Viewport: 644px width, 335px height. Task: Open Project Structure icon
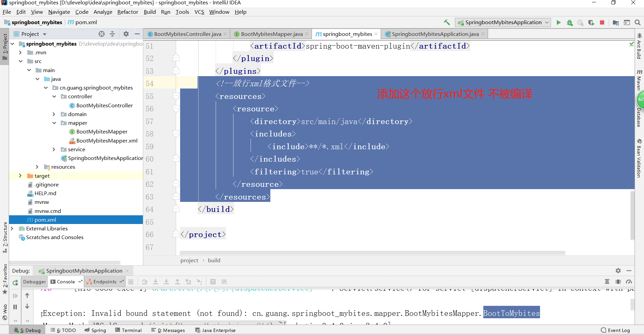coord(616,22)
